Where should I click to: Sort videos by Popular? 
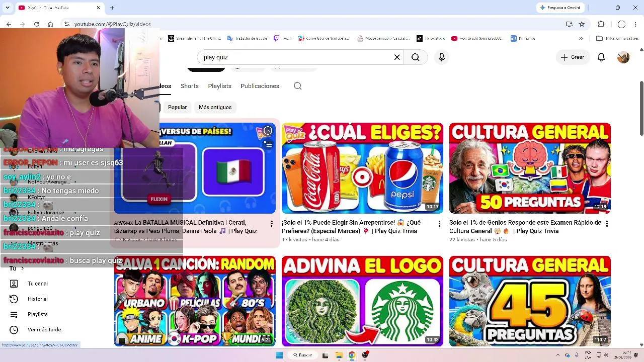pos(177,107)
